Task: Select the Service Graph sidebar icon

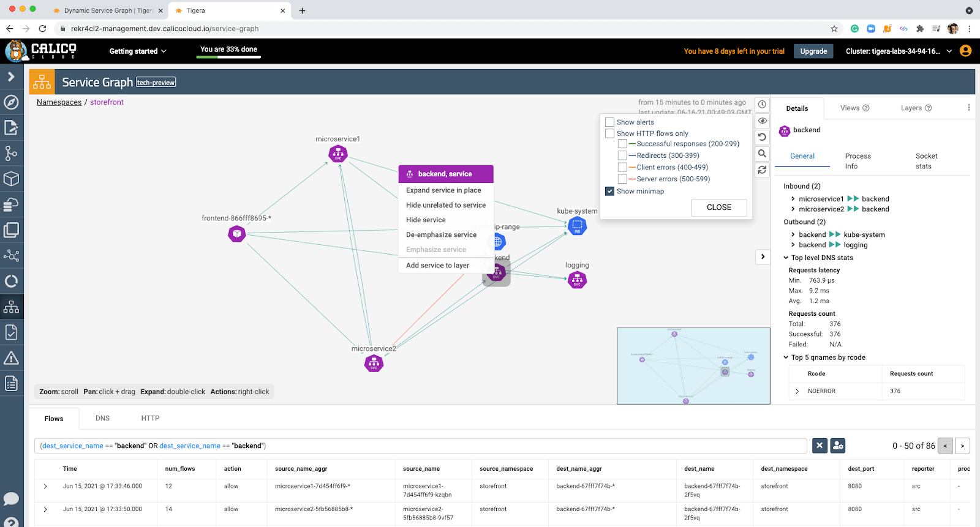Action: 11,307
